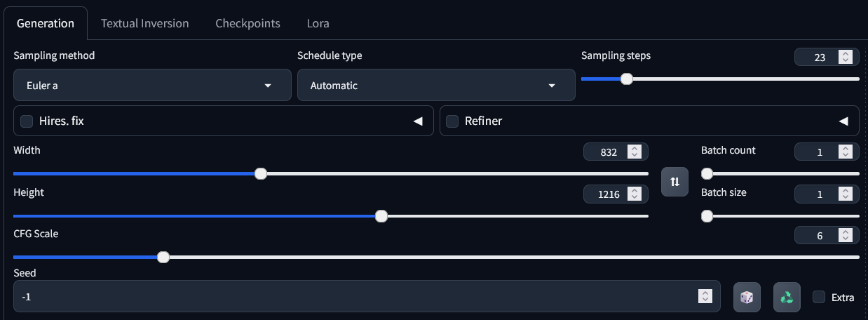Image resolution: width=868 pixels, height=320 pixels.
Task: Open the Sampling method dropdown
Action: click(x=152, y=86)
